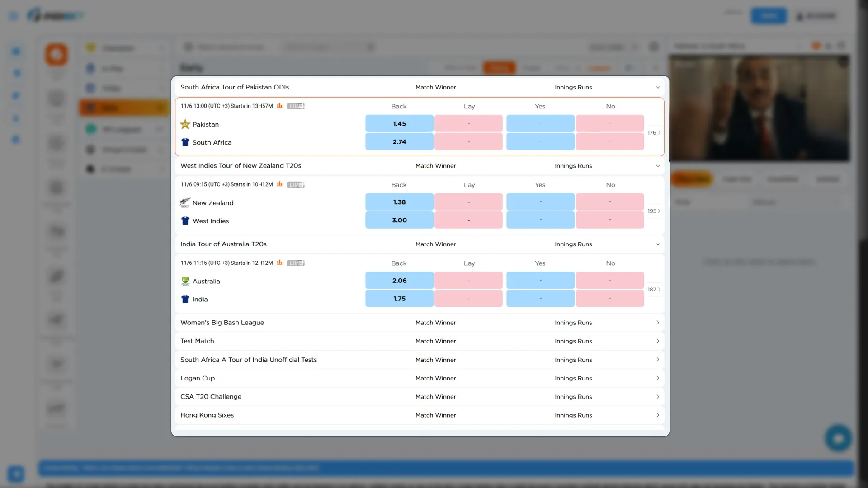The height and width of the screenshot is (488, 868).
Task: Back Pakistan at odds 1.45
Action: click(x=399, y=124)
